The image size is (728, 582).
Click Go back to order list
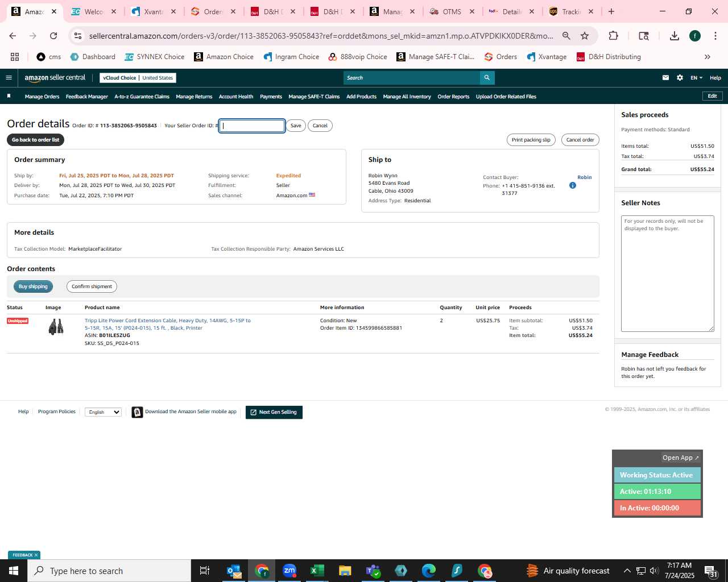tap(35, 140)
